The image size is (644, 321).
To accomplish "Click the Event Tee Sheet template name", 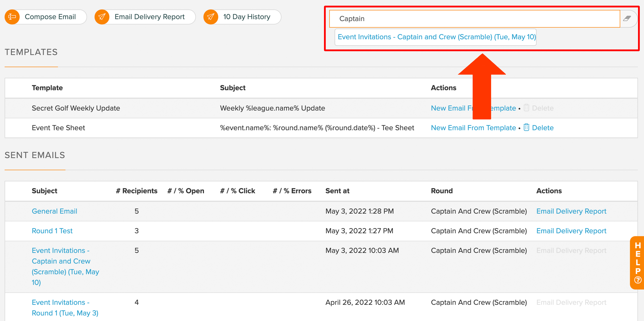I will point(58,128).
